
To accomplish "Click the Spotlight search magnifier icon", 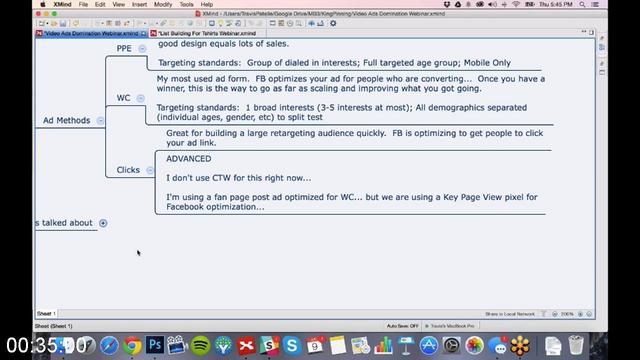I will click(582, 4).
